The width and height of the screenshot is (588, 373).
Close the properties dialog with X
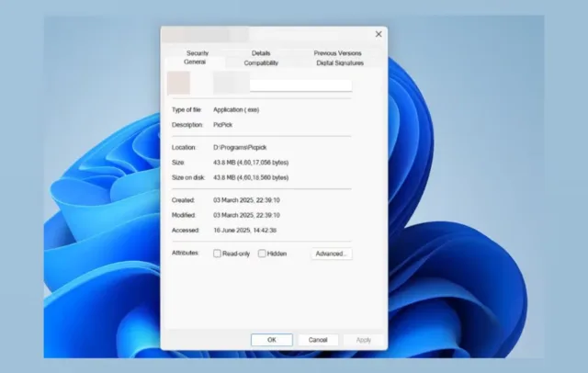[379, 34]
